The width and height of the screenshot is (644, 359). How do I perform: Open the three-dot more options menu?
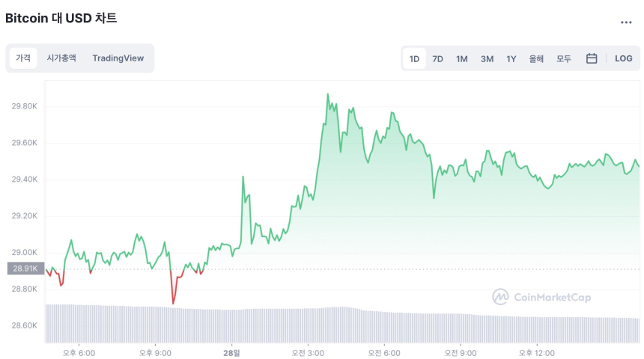click(626, 22)
